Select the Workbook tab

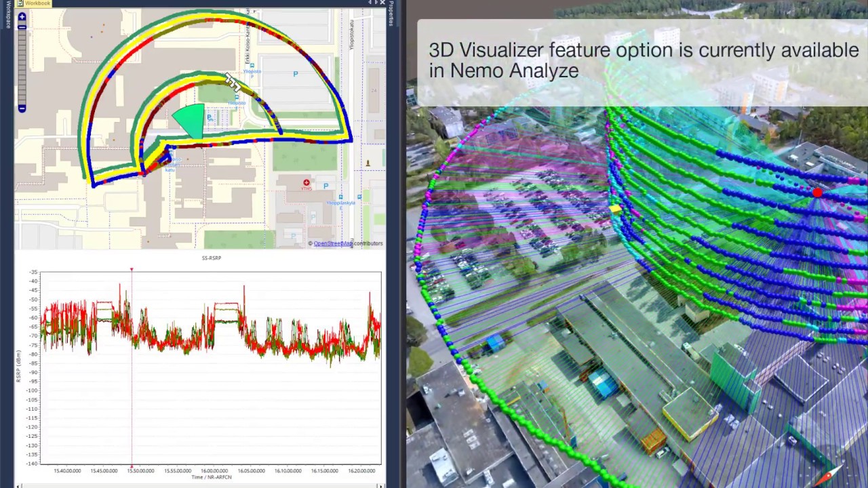[33, 3]
